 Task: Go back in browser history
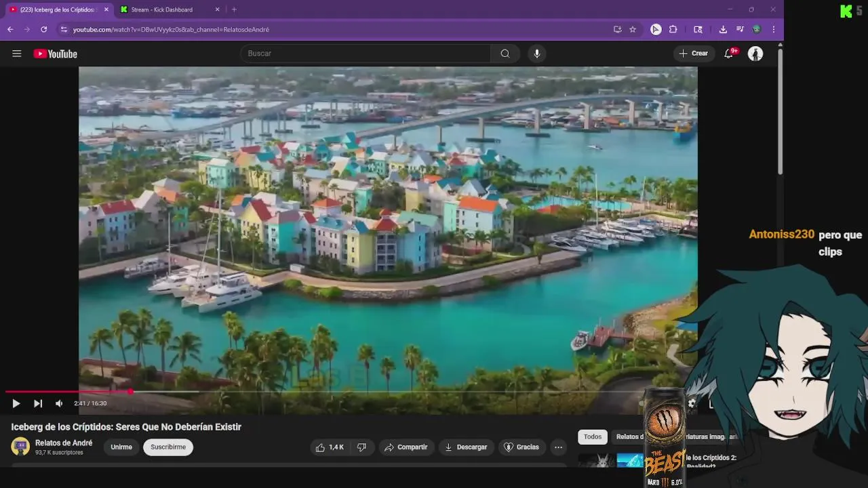tap(10, 30)
